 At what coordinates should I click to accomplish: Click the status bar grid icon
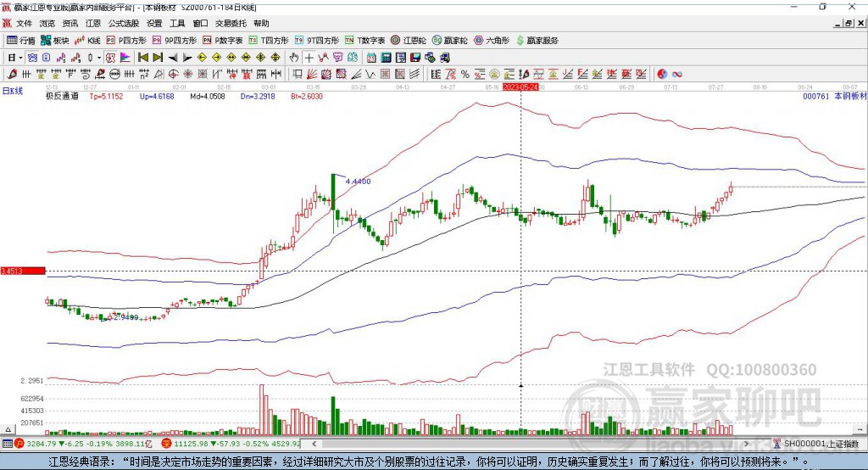pyautogui.click(x=7, y=444)
